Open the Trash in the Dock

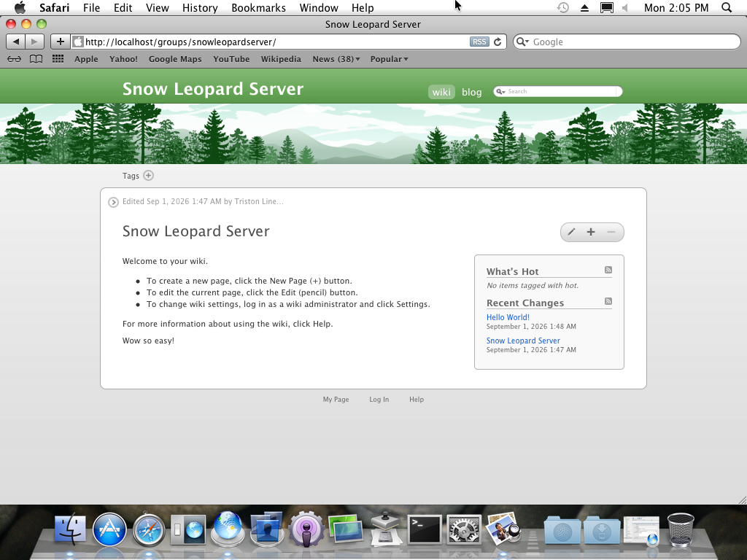(681, 529)
